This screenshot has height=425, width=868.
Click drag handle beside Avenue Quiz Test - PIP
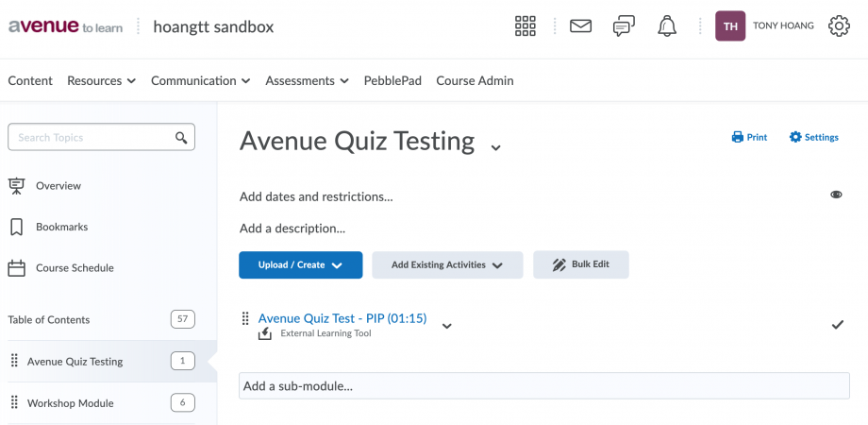coord(245,318)
